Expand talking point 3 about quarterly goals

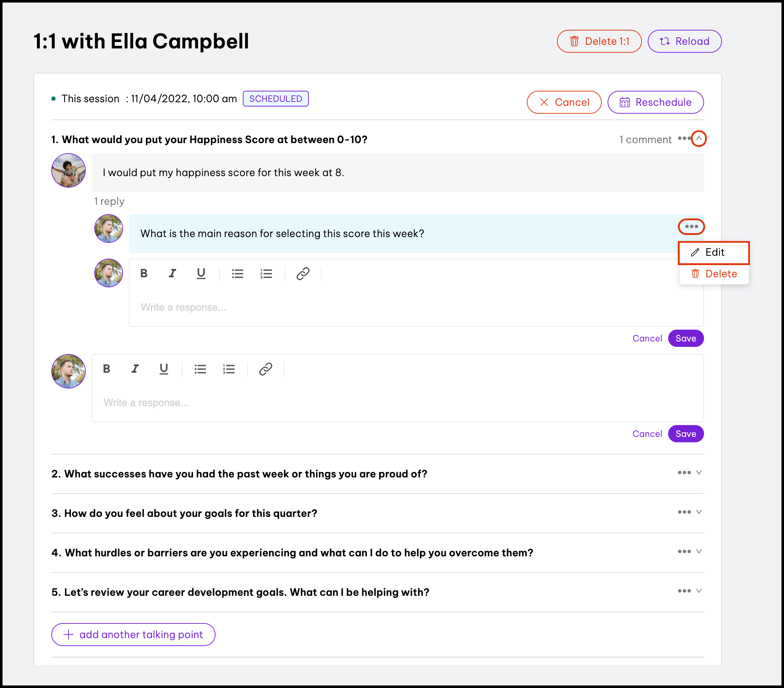(x=699, y=512)
